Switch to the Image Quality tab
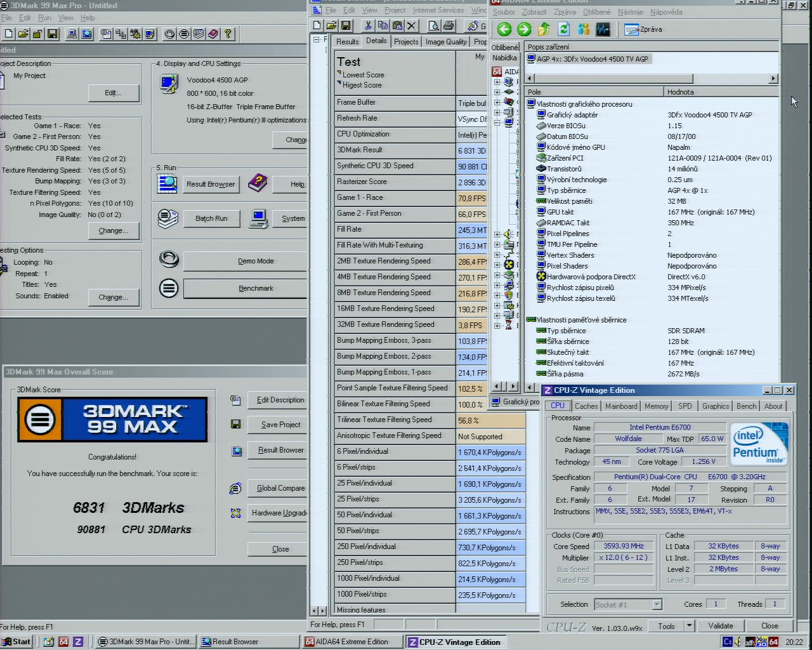 446,42
